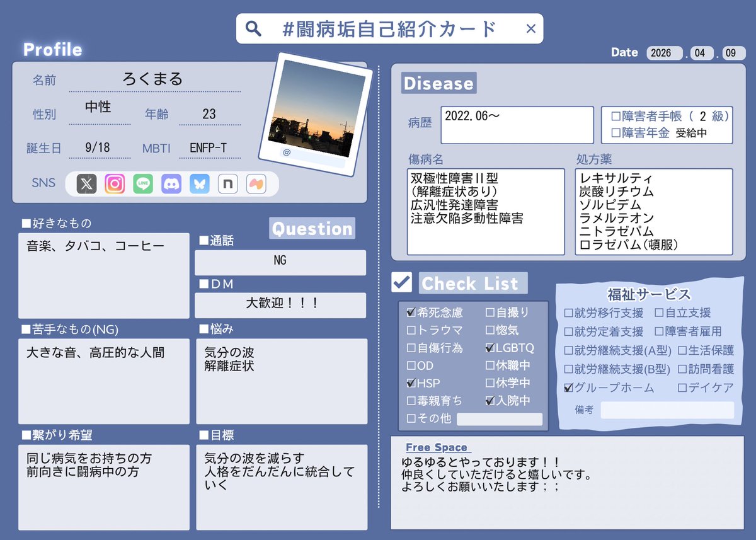The image size is (756, 540).
Task: Click the その他 text field
Action: pyautogui.click(x=500, y=419)
